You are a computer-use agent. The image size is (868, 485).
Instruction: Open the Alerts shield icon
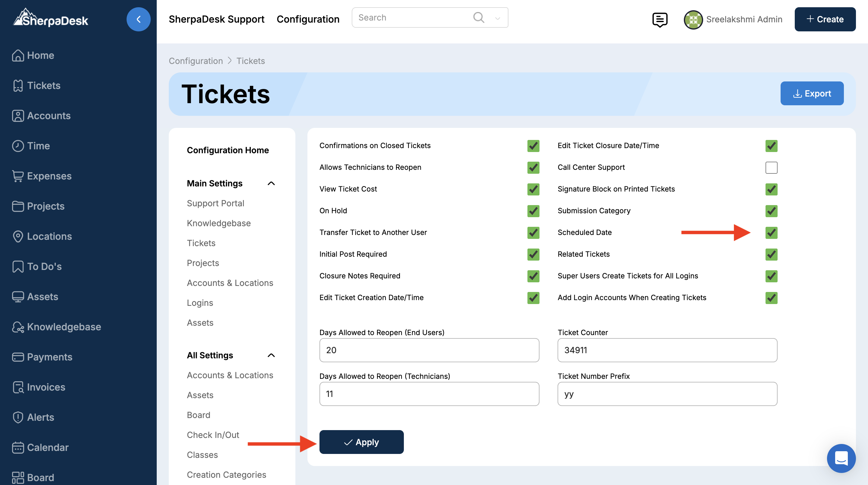coord(18,417)
